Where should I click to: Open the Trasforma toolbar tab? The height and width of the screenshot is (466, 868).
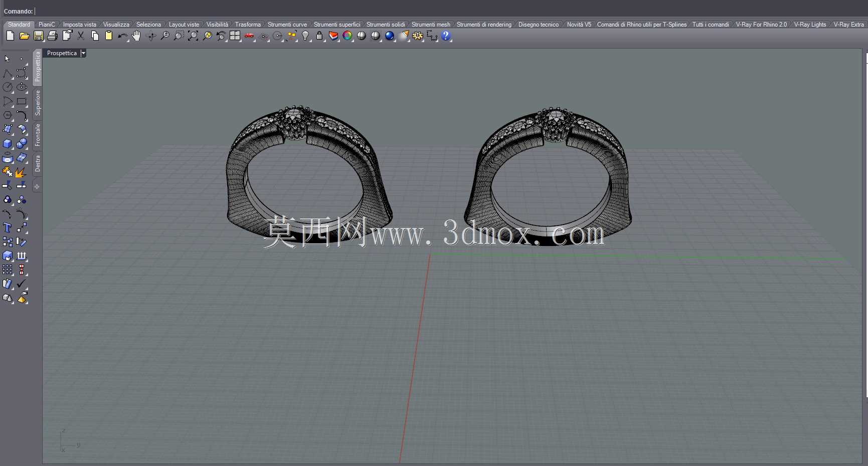pyautogui.click(x=248, y=25)
